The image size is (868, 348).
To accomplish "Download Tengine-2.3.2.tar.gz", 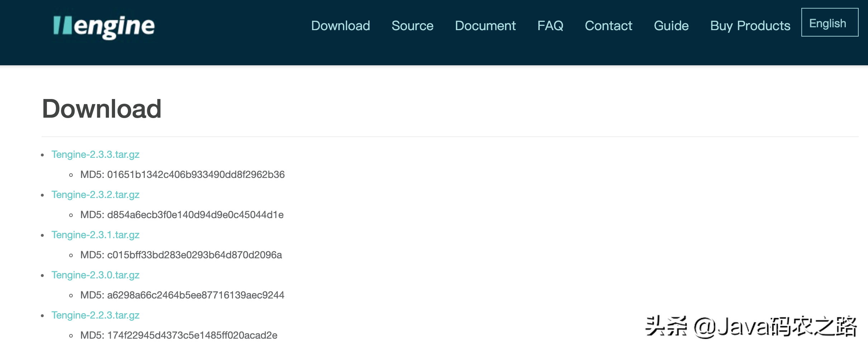I will click(95, 195).
